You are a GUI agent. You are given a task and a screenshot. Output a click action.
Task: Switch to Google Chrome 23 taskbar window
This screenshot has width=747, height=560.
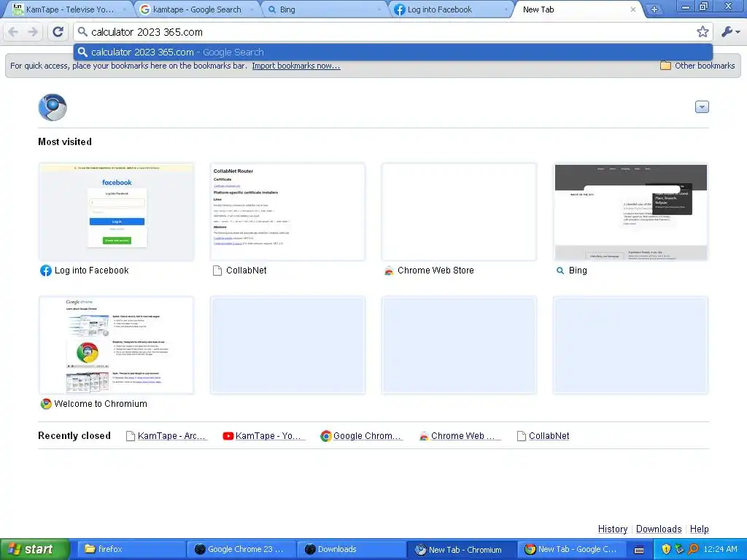241,550
